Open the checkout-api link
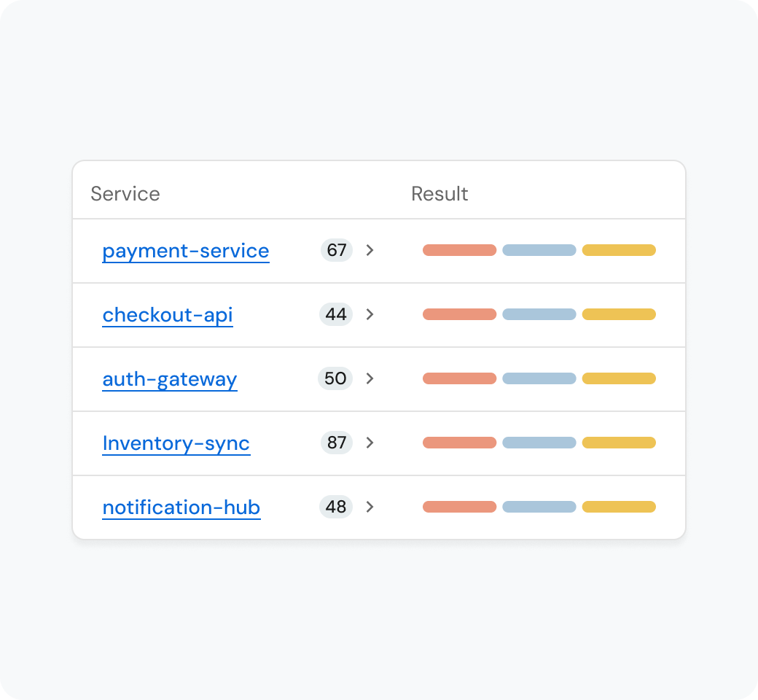The image size is (758, 700). coord(168,315)
